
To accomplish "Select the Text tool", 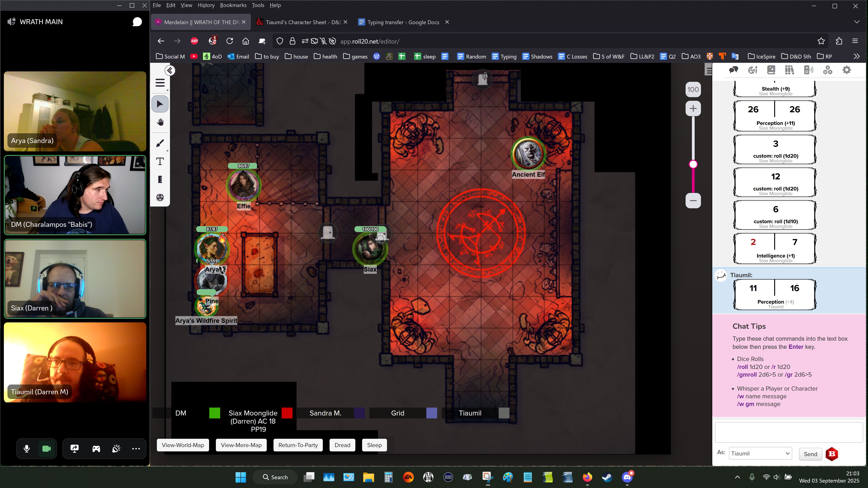I will (x=160, y=162).
